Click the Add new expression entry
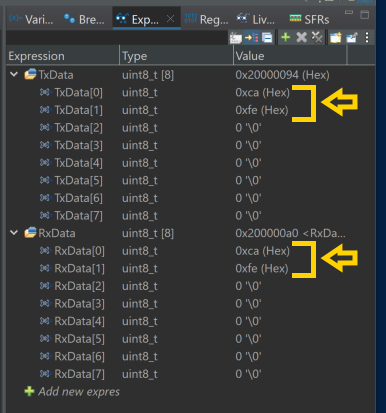The image size is (386, 413). coord(72,391)
